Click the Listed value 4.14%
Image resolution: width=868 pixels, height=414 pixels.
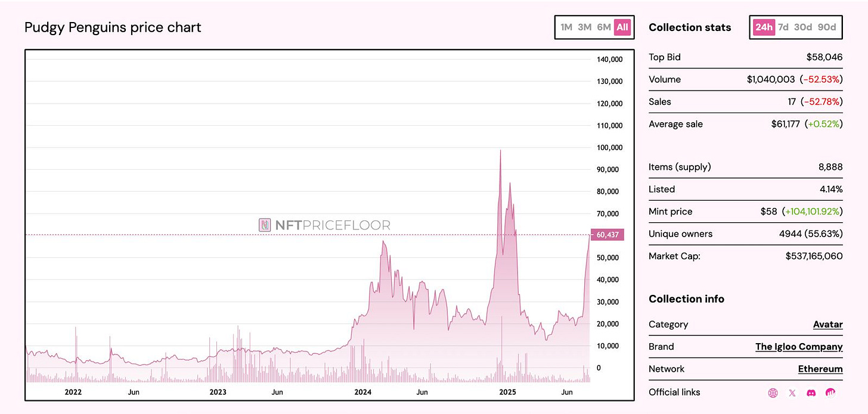[x=830, y=189]
